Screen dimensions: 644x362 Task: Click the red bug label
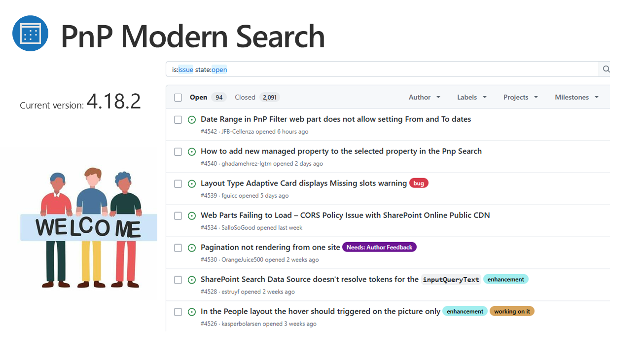[x=419, y=183]
